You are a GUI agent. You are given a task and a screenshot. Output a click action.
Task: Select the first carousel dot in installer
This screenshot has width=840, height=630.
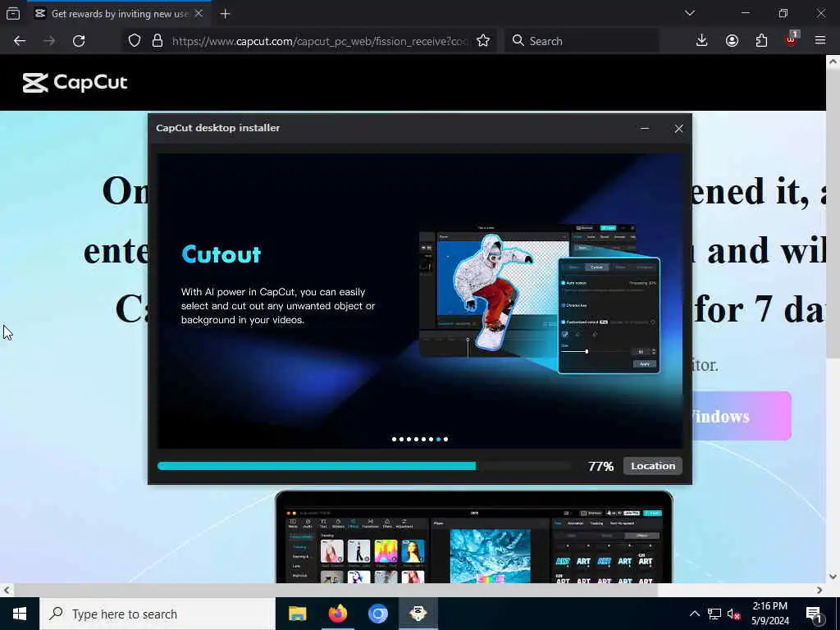(395, 440)
